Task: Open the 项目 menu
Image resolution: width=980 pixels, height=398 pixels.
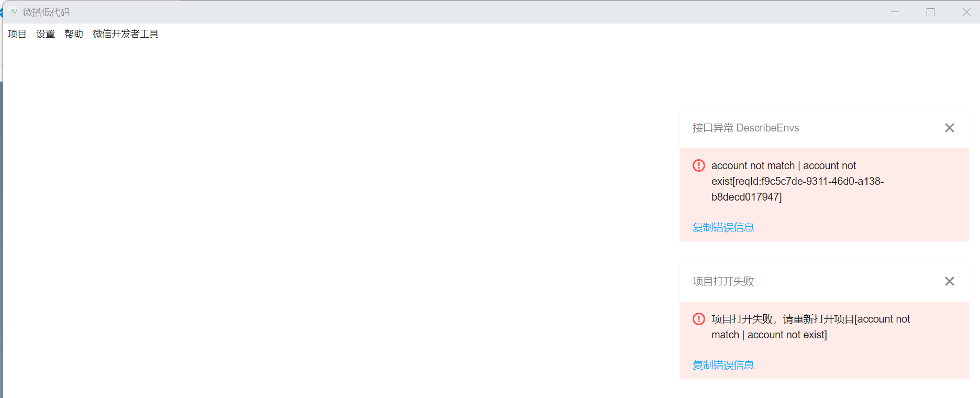Action: pos(17,34)
